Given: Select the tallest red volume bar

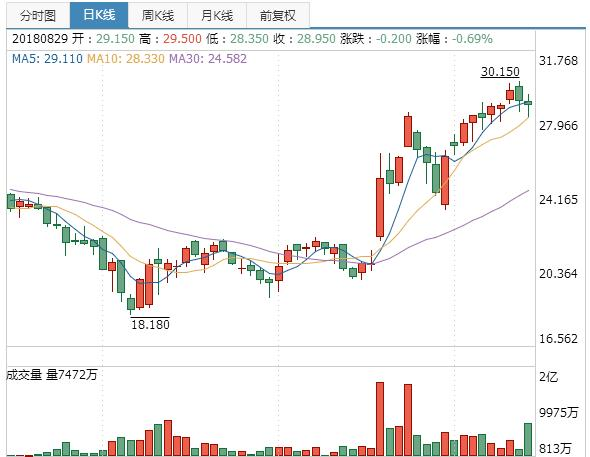Looking at the screenshot, I should pyautogui.click(x=380, y=419).
